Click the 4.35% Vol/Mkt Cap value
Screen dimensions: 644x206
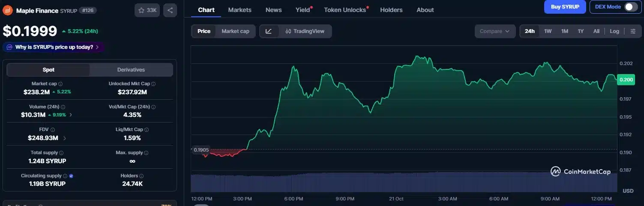pyautogui.click(x=132, y=115)
